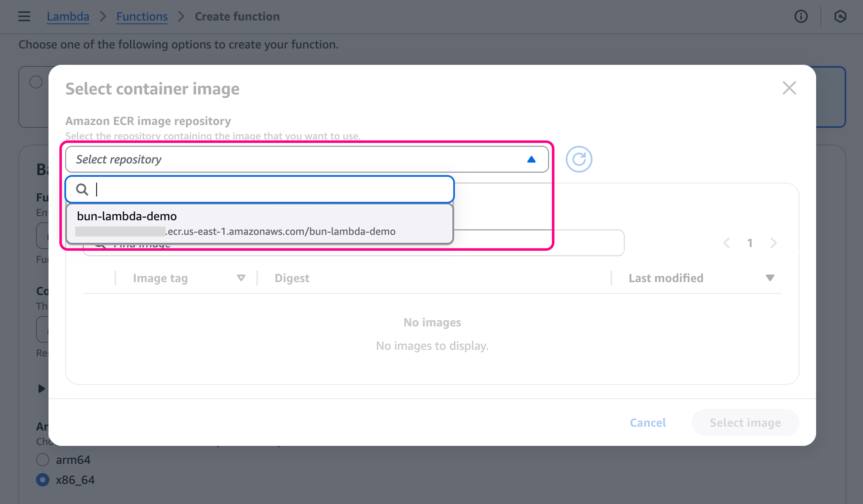
Task: Navigate to Functions via the breadcrumb
Action: pyautogui.click(x=142, y=16)
